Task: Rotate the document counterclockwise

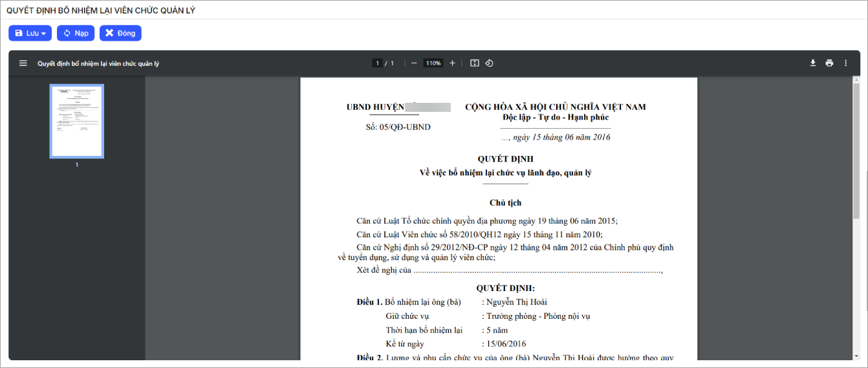Action: click(x=490, y=63)
